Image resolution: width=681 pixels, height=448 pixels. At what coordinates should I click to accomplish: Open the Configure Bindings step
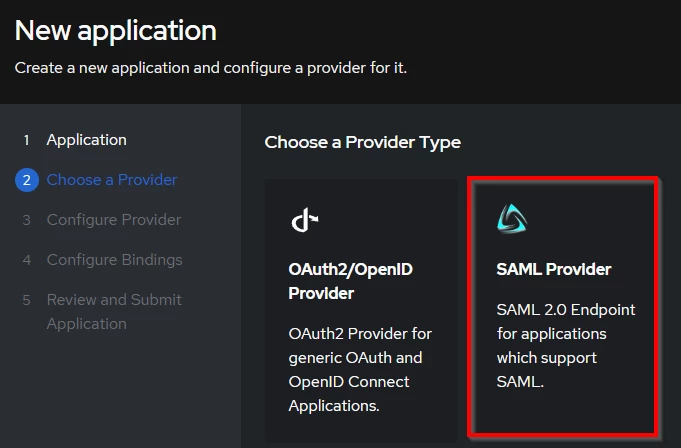coord(115,260)
